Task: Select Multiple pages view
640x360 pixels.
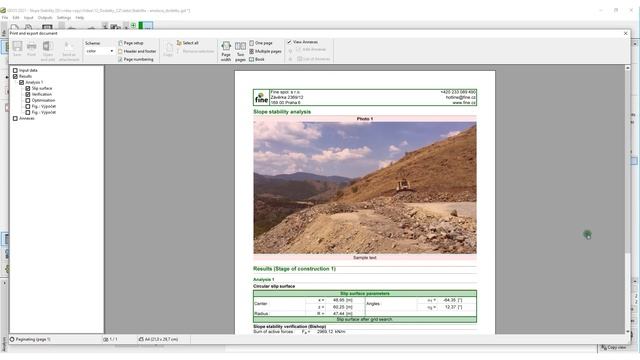Action: (x=265, y=51)
